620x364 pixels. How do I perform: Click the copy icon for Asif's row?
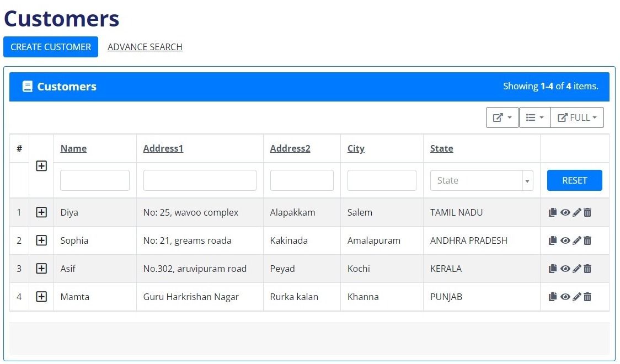[x=553, y=269]
